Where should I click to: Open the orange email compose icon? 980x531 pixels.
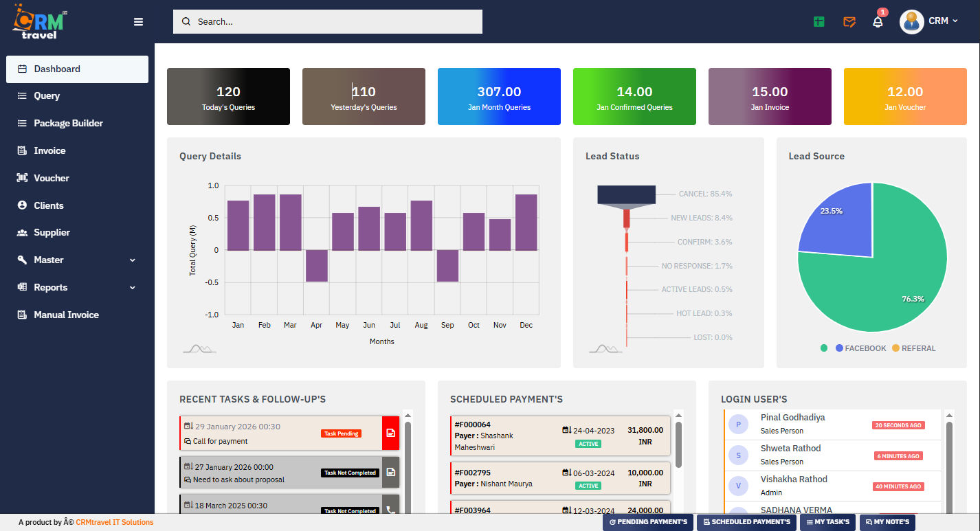coord(849,22)
